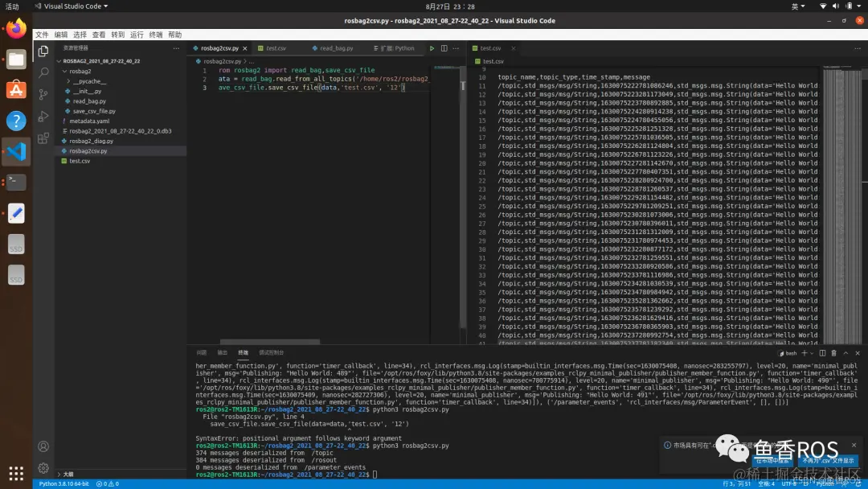Split the terminal panel
868x489 pixels.
[823, 353]
